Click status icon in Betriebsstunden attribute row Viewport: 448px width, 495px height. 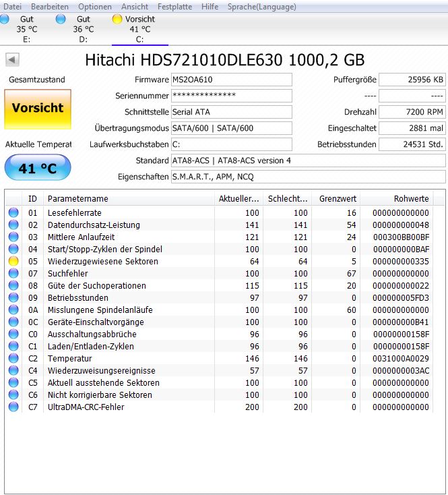pos(13,297)
